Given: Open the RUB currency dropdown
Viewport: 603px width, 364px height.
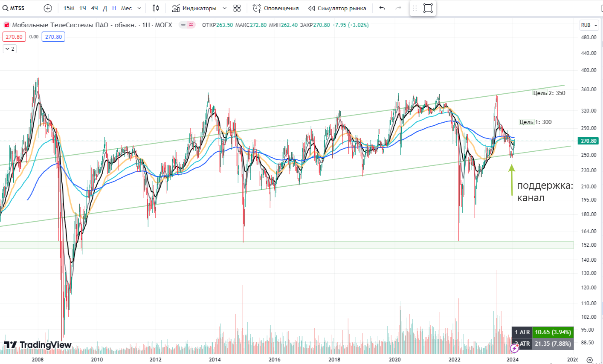Looking at the screenshot, I should point(589,25).
